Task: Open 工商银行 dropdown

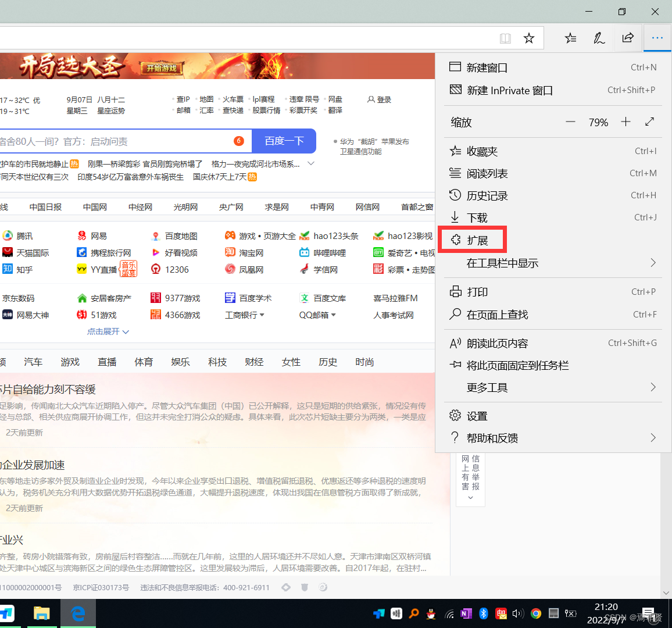Action: click(x=245, y=315)
